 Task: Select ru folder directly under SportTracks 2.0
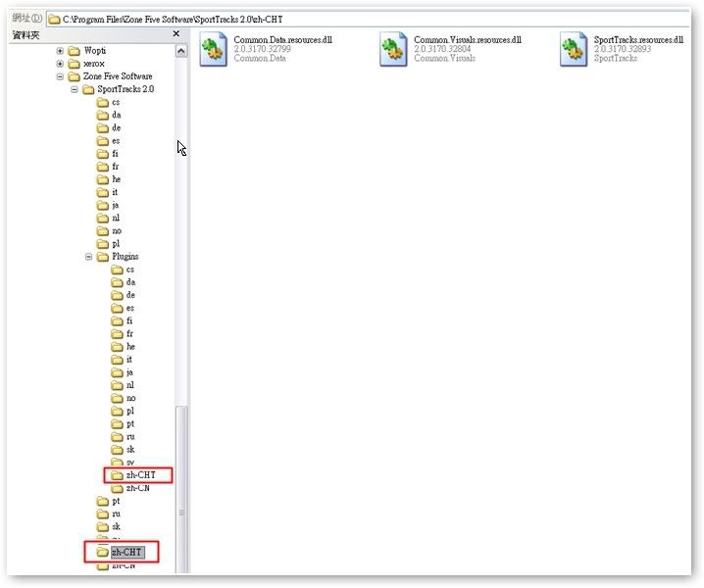[109, 514]
